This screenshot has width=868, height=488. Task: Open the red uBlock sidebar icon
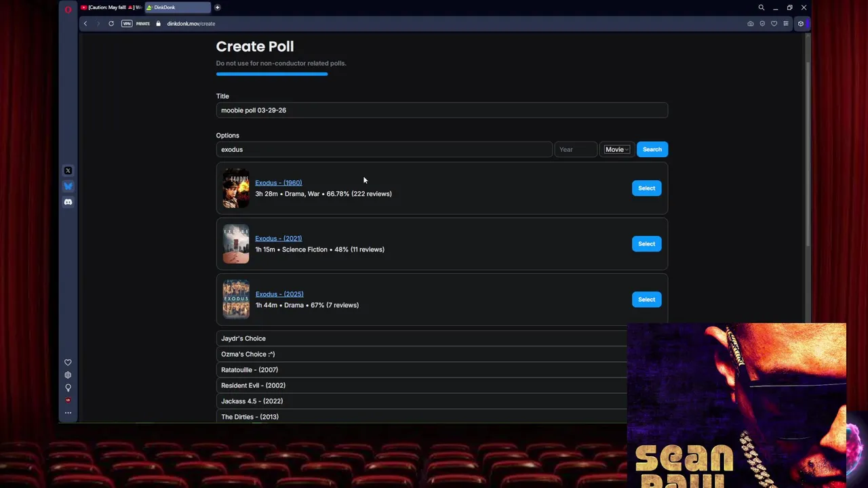click(68, 400)
